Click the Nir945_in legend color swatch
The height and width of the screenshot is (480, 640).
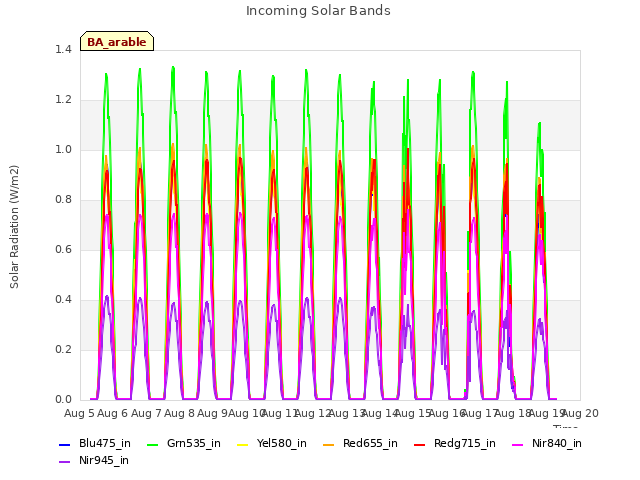pyautogui.click(x=64, y=462)
